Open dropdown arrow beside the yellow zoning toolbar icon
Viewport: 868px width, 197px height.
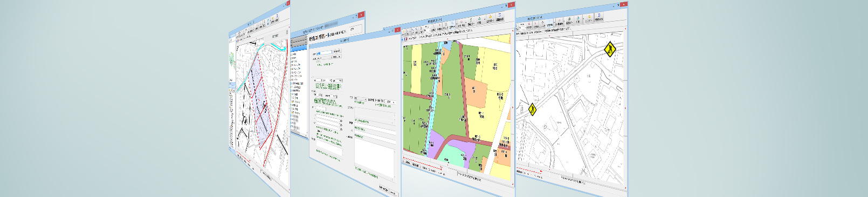tap(485, 19)
